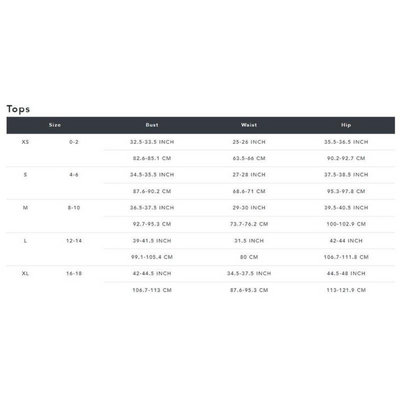Click the M size label
Screen dimensions: 400x400
tap(25, 208)
